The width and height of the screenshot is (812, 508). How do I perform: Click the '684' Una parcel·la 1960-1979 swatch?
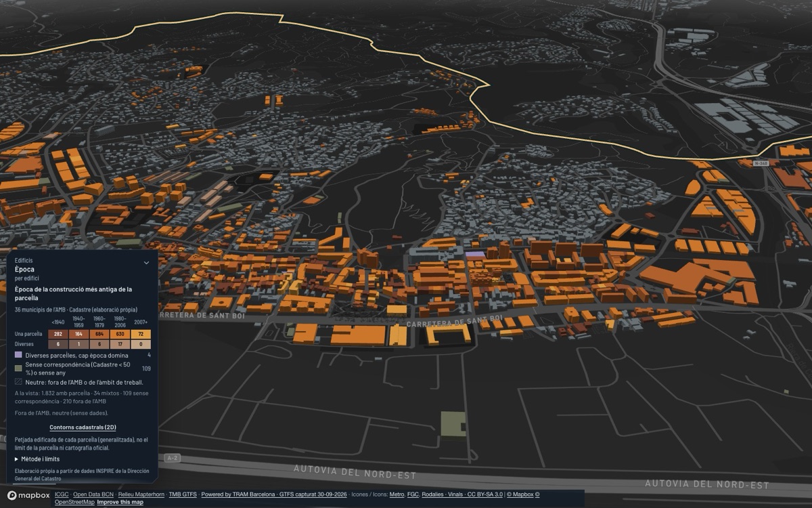(99, 334)
